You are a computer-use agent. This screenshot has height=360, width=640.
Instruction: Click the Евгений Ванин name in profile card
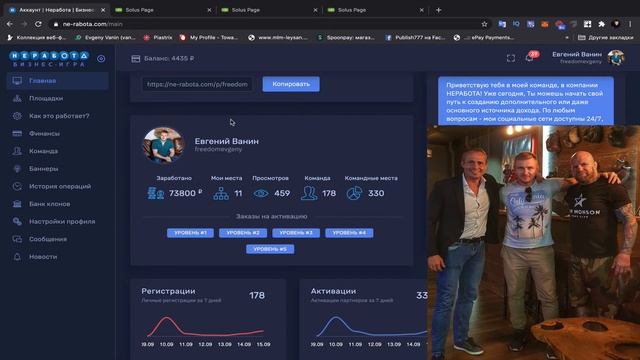pyautogui.click(x=227, y=141)
